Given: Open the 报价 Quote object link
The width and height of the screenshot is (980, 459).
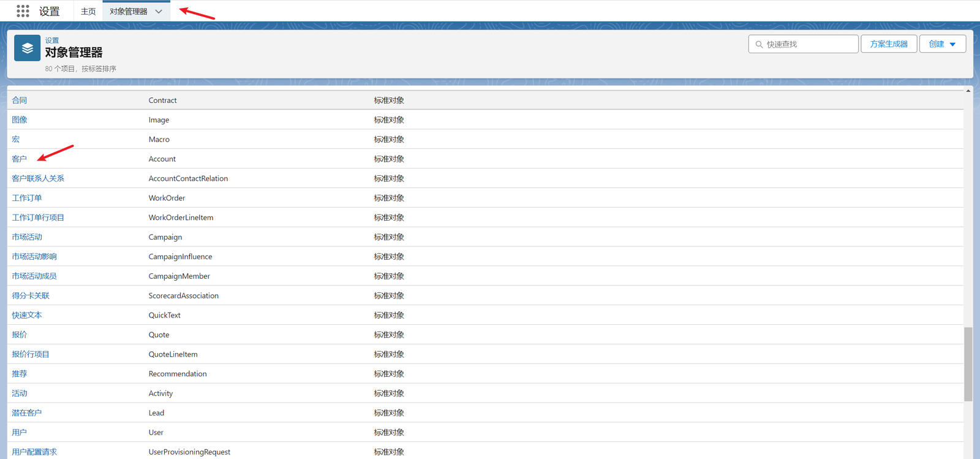Looking at the screenshot, I should point(20,335).
